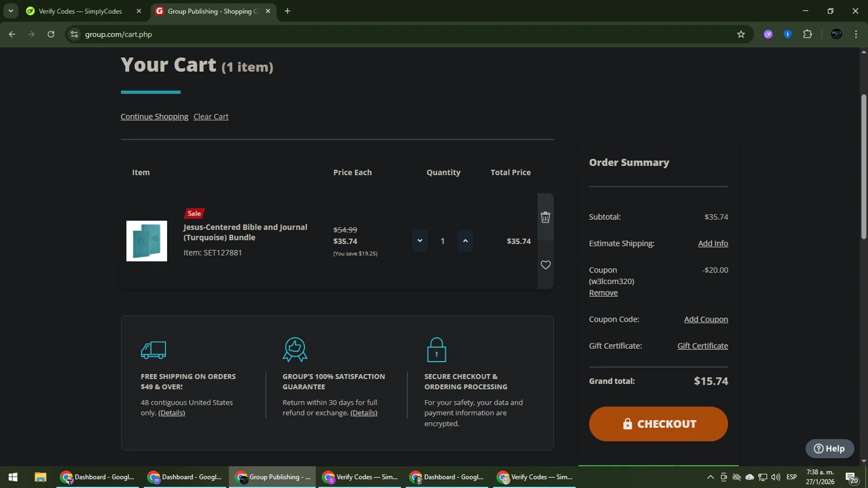Click Add Info for shipping estimate

point(713,243)
